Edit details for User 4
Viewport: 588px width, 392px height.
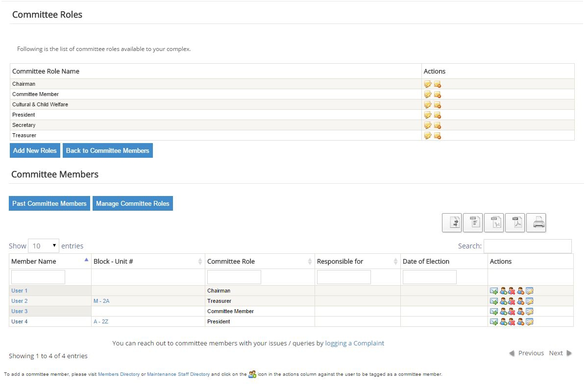pos(530,321)
